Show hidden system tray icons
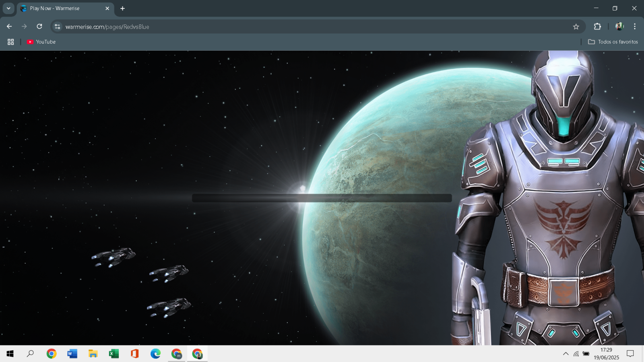Screen dimensions: 644x362 click(x=566, y=354)
